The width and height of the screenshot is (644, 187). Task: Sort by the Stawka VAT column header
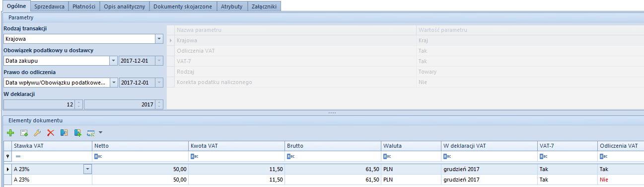[x=52, y=146]
